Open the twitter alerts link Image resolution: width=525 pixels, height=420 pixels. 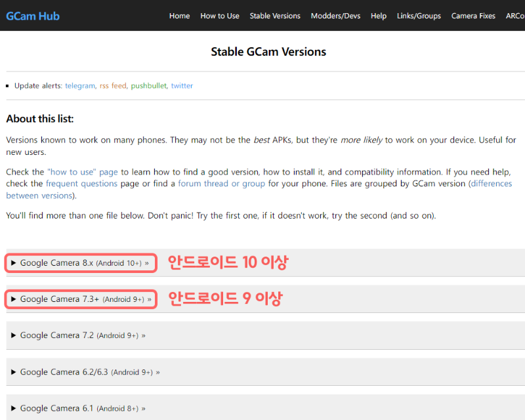[x=182, y=86]
